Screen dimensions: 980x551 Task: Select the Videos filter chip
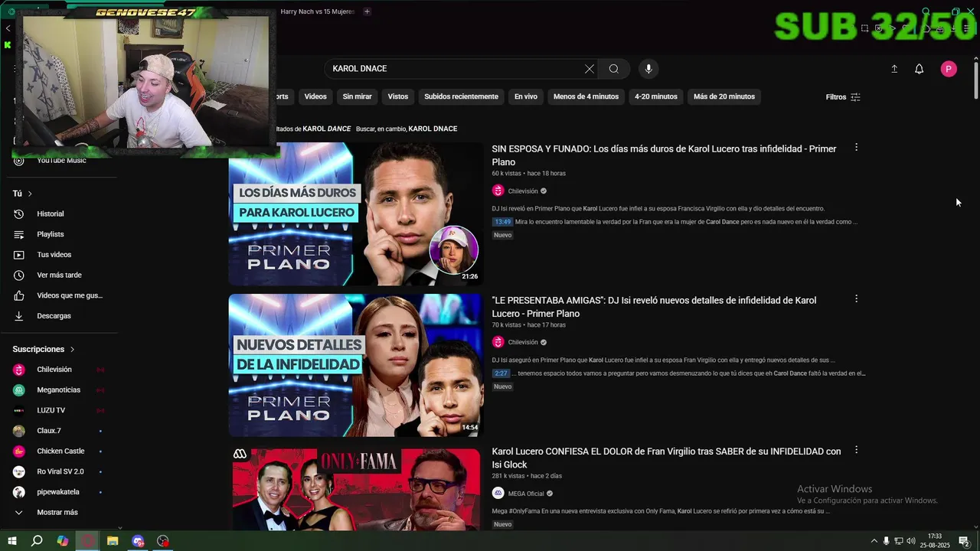(x=315, y=96)
